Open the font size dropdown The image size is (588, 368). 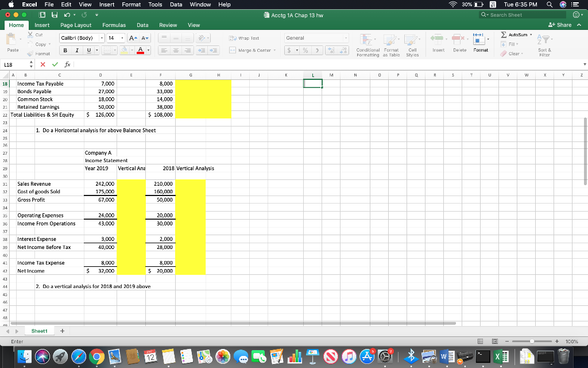pos(122,39)
